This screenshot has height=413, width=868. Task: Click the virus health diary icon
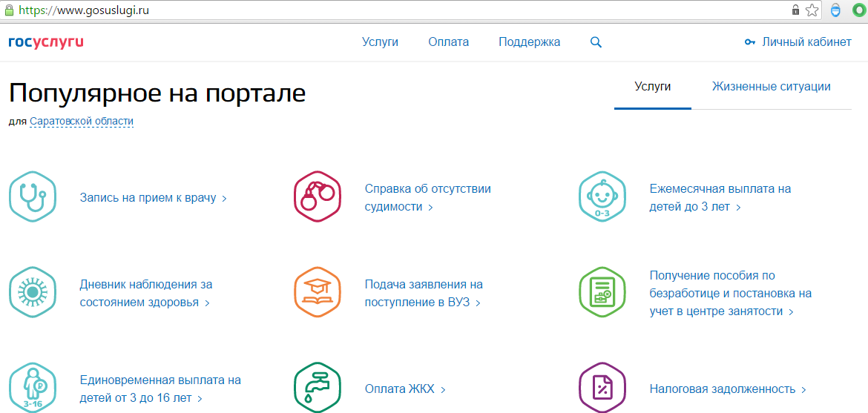click(33, 292)
